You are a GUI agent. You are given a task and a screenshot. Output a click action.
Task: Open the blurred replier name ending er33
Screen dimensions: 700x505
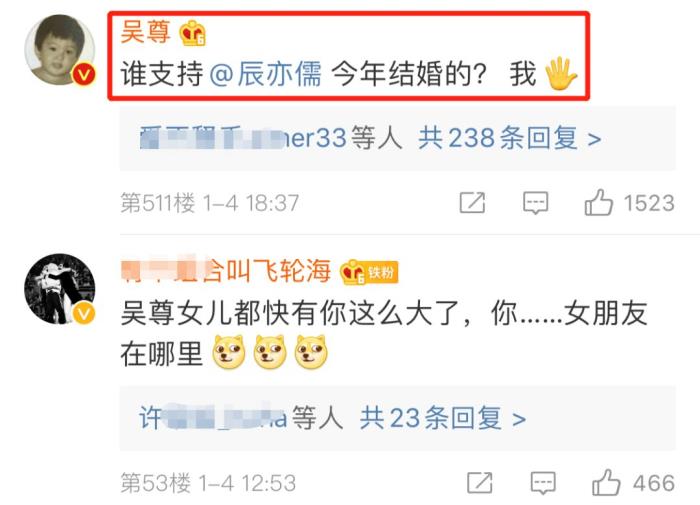243,138
